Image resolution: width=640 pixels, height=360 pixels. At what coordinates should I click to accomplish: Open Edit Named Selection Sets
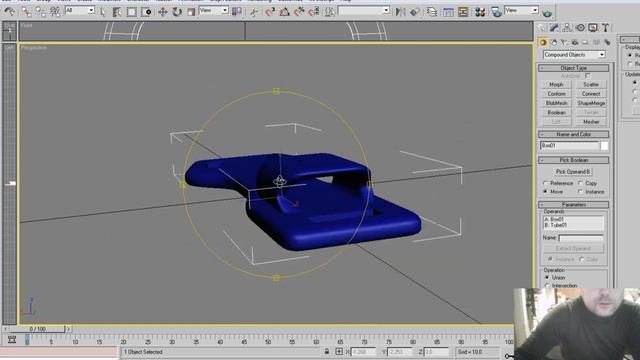click(x=329, y=12)
